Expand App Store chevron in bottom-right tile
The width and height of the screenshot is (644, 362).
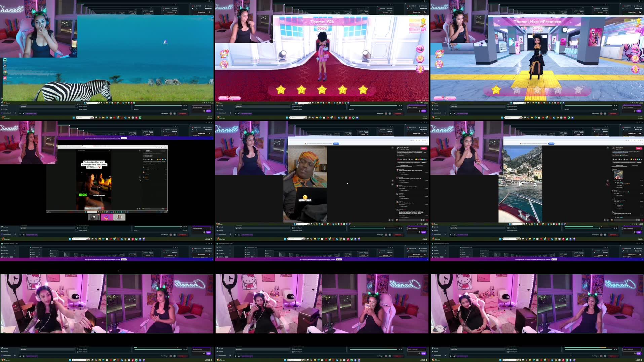445,254
